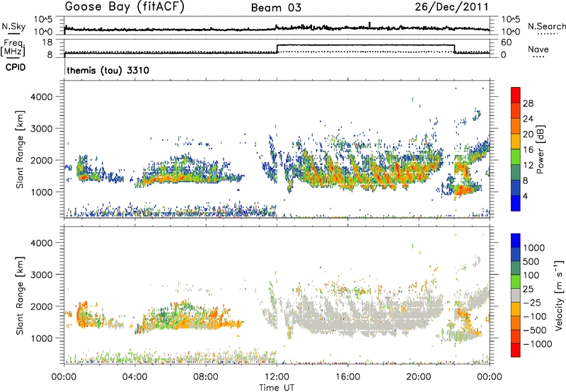This screenshot has height=392, width=566.
Task: Select the '24' Power colorbar label
Action: 528,119
